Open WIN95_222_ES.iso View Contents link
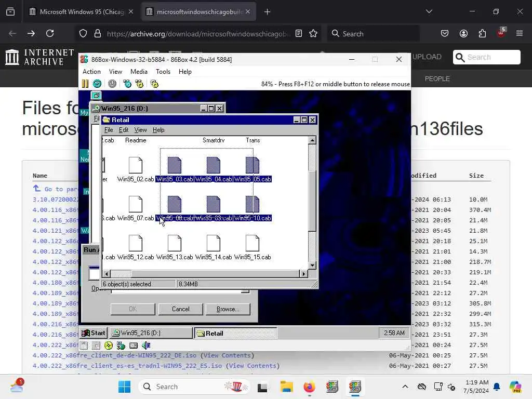532x399 pixels. pyautogui.click(x=253, y=366)
